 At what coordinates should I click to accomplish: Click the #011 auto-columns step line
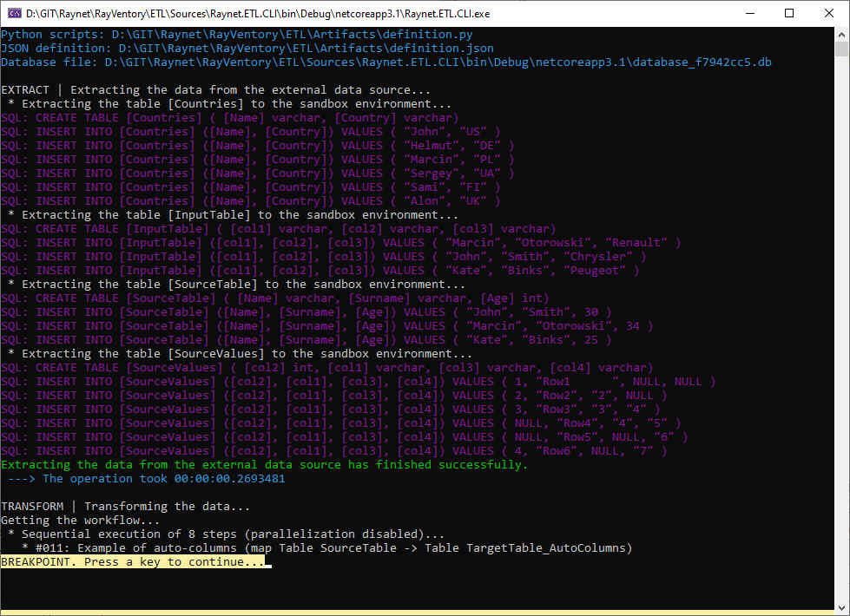321,547
